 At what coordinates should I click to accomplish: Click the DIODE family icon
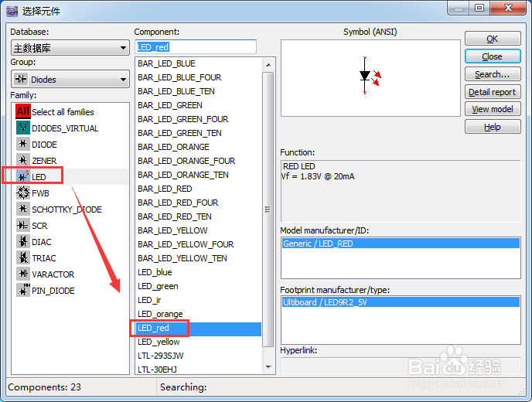pyautogui.click(x=23, y=144)
